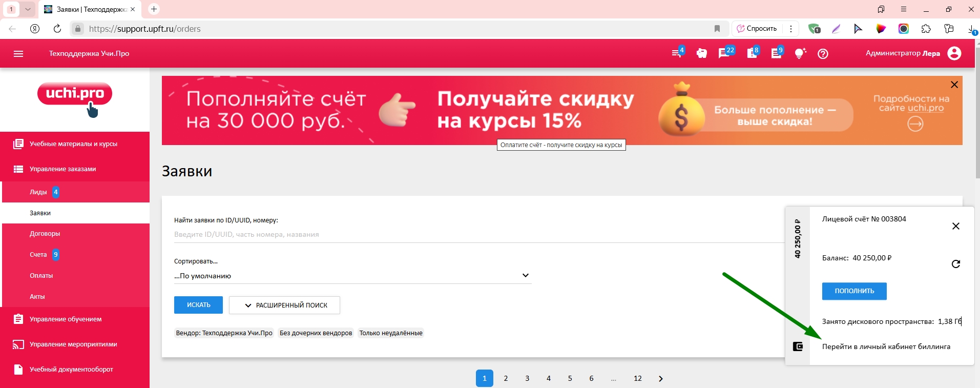
Task: Close the promo banner
Action: 954,85
